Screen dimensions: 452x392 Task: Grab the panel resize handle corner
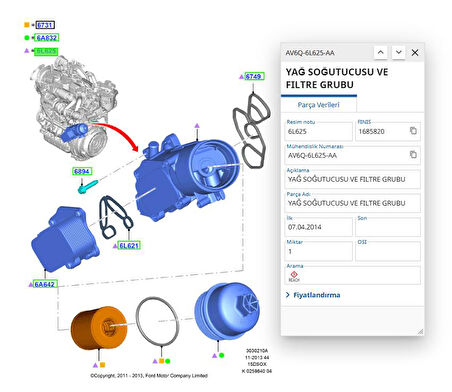click(420, 331)
